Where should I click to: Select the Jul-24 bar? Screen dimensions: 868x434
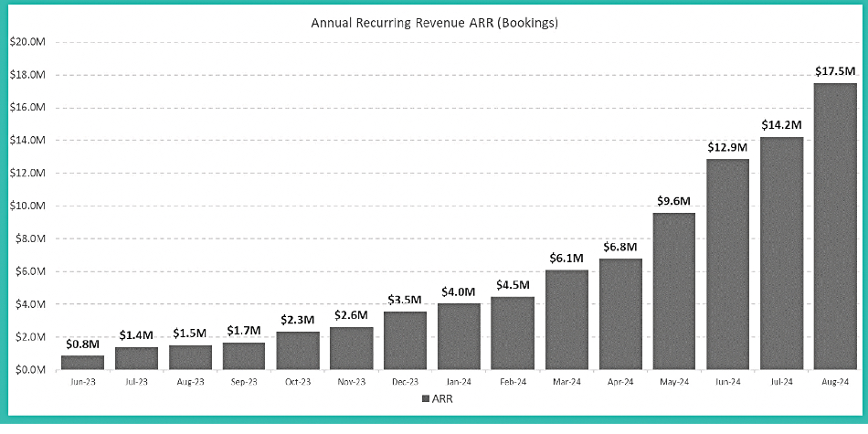(781, 253)
